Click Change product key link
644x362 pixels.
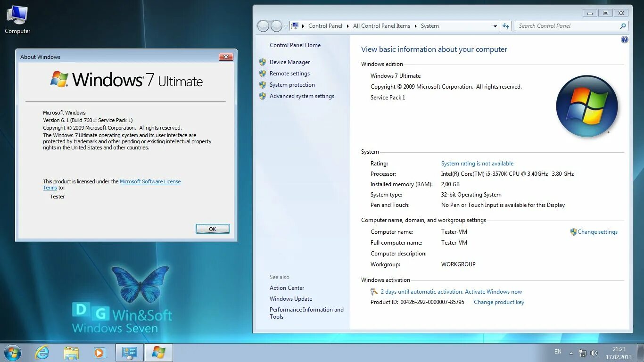tap(499, 302)
